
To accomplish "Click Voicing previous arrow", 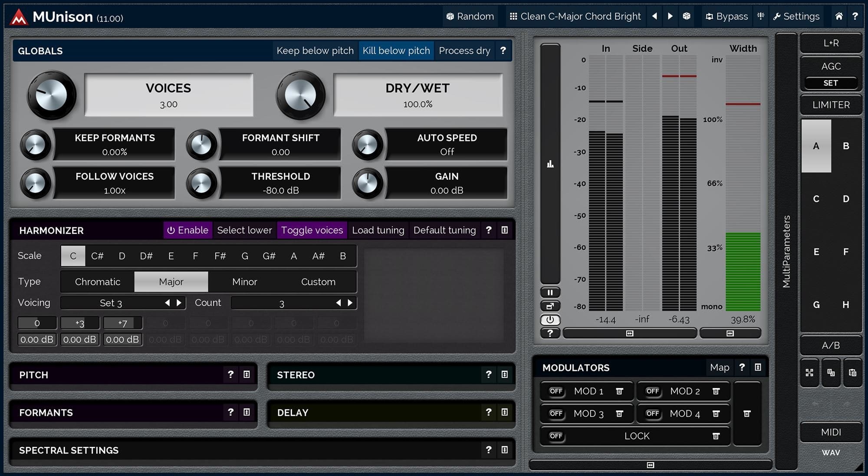I will pos(168,303).
